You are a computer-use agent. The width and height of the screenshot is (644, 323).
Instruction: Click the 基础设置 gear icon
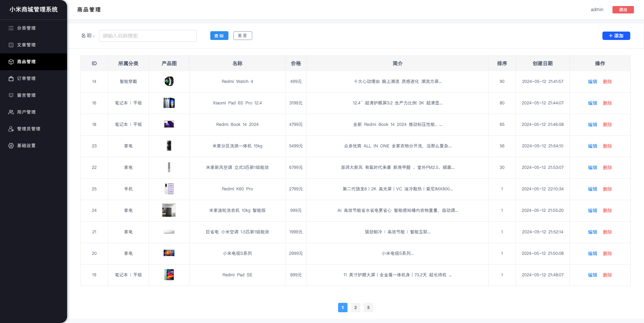pos(11,146)
